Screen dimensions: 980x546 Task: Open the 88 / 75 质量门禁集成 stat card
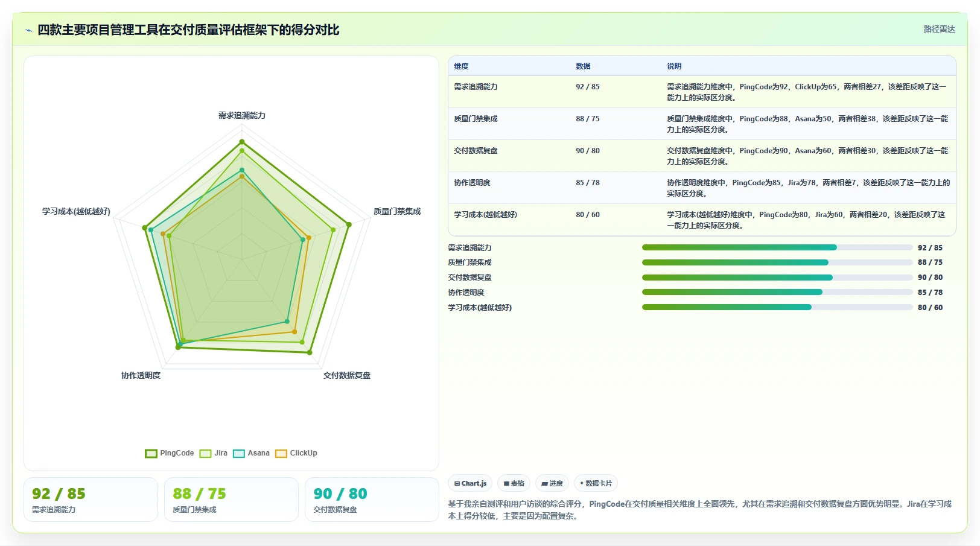(x=231, y=500)
